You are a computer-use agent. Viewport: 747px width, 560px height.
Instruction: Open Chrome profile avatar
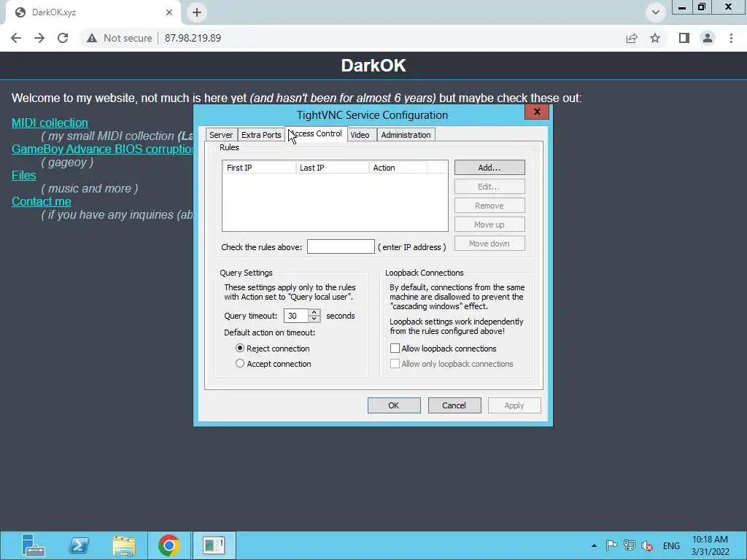point(708,38)
